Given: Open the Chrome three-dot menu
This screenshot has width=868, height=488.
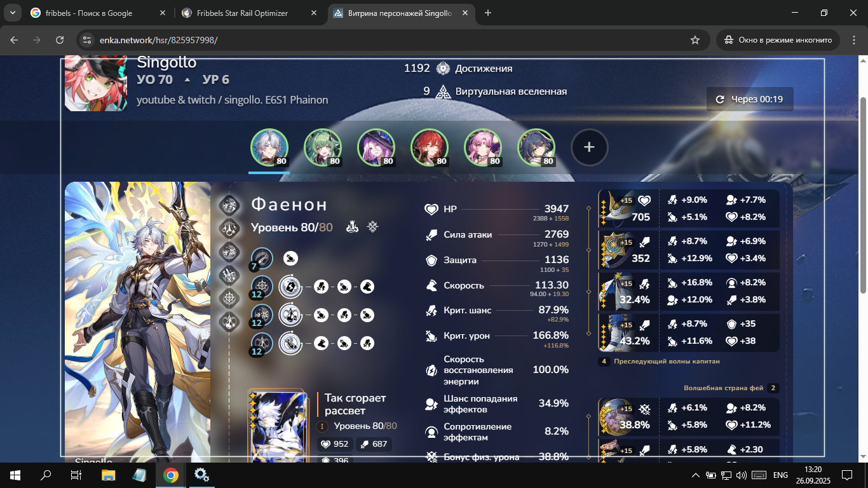Looking at the screenshot, I should [x=853, y=40].
